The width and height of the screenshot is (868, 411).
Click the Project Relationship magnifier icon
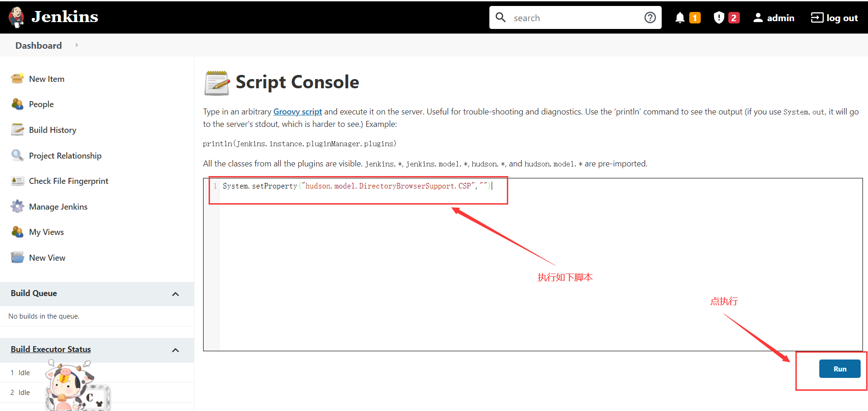click(x=17, y=155)
